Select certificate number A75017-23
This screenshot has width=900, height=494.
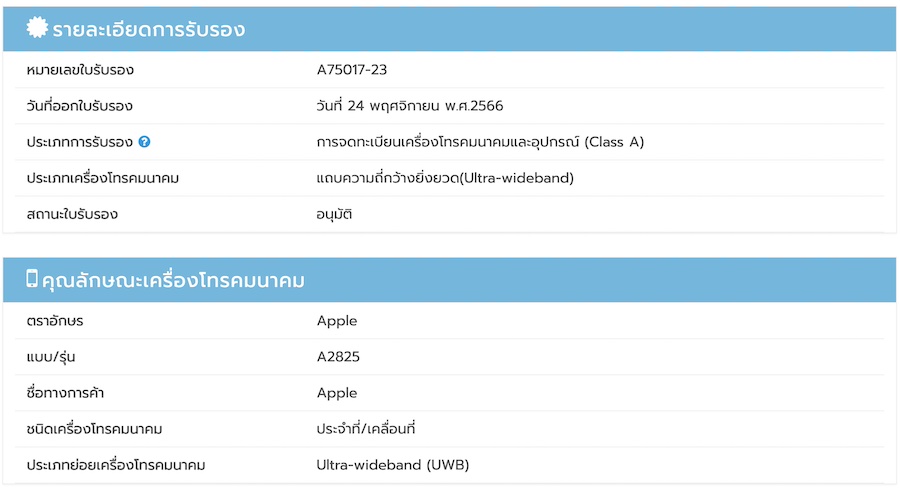tap(351, 70)
